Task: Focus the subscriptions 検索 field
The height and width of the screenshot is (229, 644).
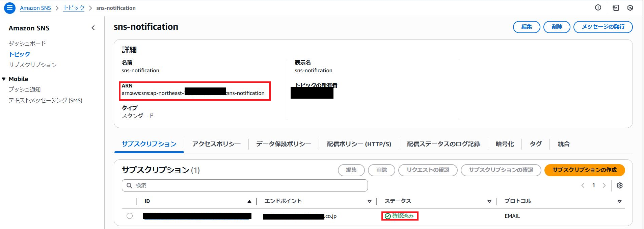Action: pos(245,185)
